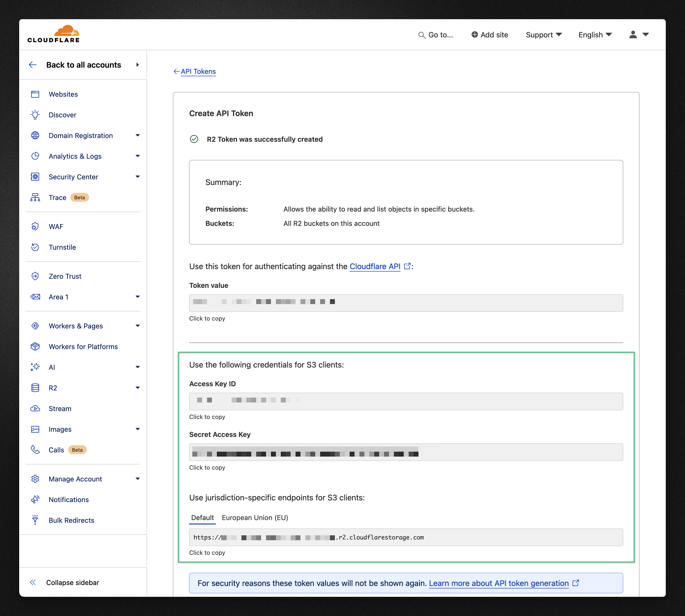This screenshot has height=616, width=685.
Task: Open Notifications in the sidebar
Action: pos(69,500)
